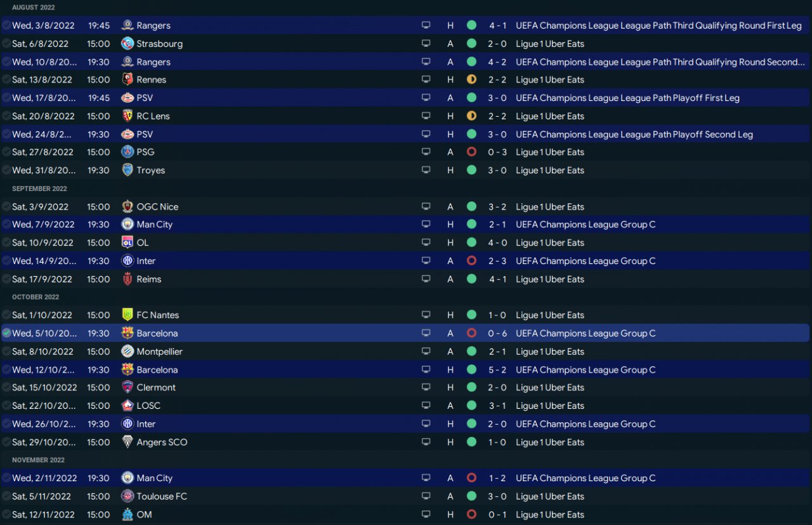Screen dimensions: 812x525
Task: Click the monitor icon in the Strasbourg row
Action: click(426, 44)
